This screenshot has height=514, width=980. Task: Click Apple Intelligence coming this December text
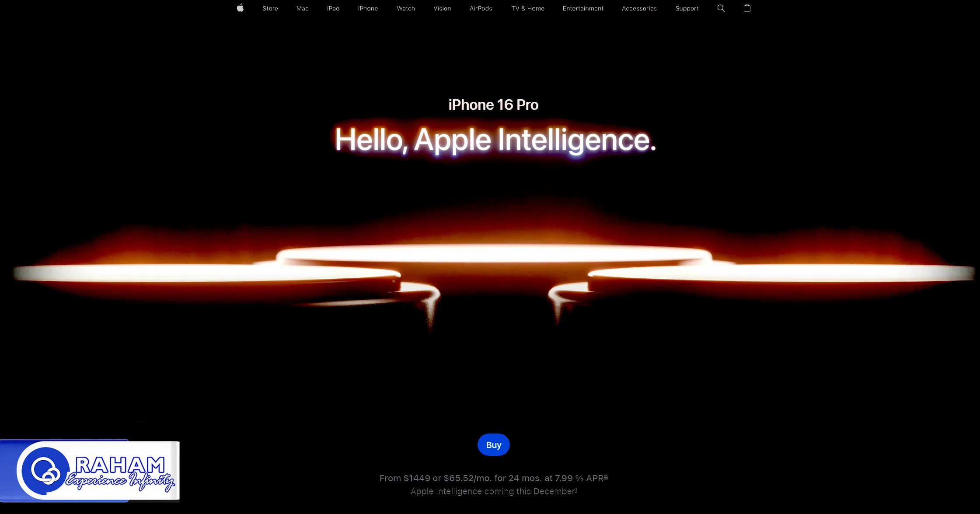coord(494,491)
